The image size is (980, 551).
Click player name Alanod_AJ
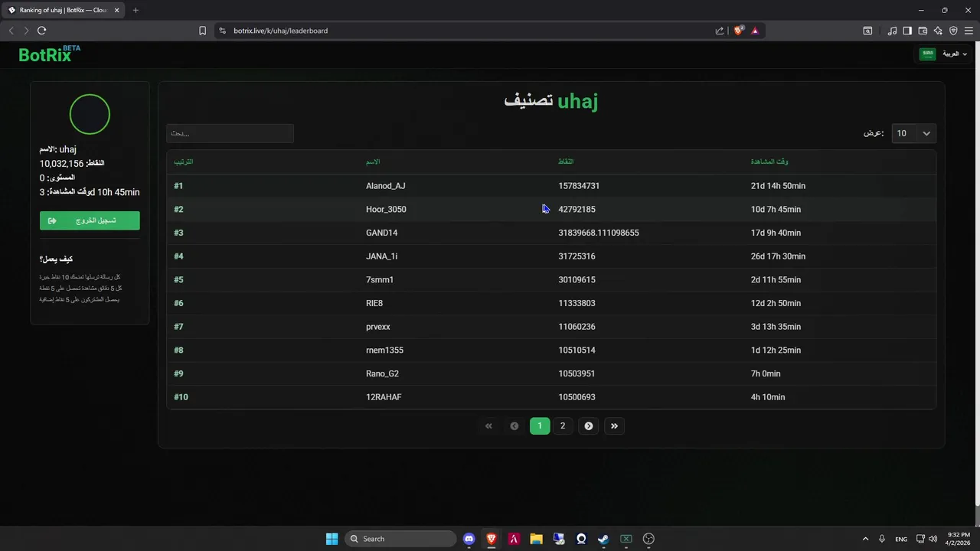click(385, 186)
